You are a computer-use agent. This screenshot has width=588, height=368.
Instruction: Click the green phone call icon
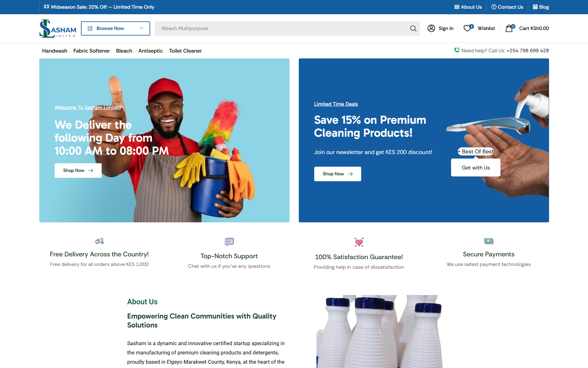point(457,50)
